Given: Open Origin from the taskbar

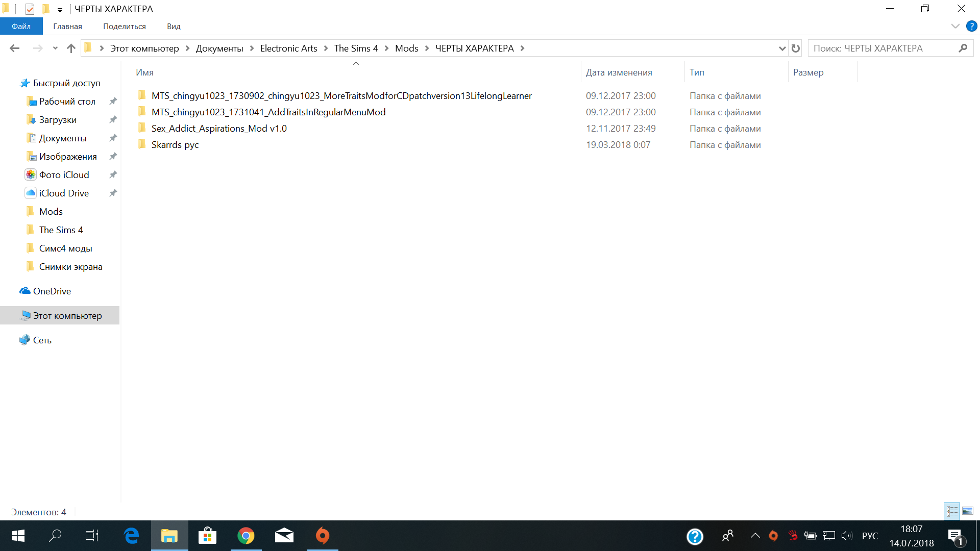Looking at the screenshot, I should [323, 536].
